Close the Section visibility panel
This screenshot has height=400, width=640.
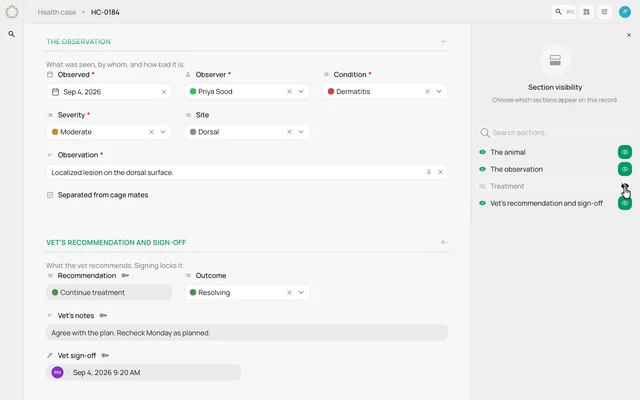click(x=629, y=35)
